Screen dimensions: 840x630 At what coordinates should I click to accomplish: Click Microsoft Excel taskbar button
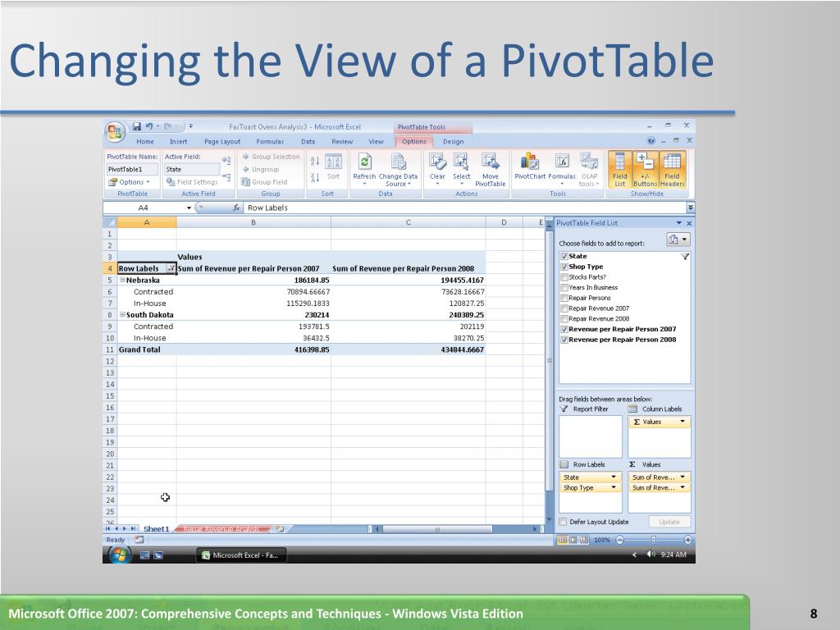click(x=241, y=555)
